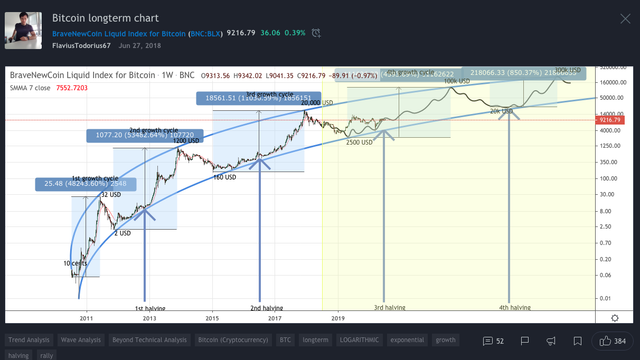Click the 2017 time axis label

coord(275,318)
